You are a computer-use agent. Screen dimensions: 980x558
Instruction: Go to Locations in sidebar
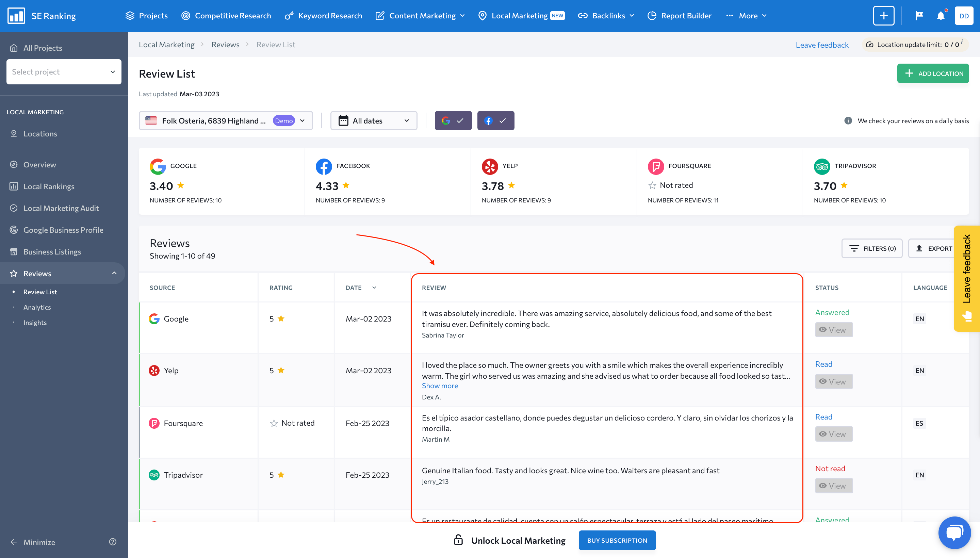click(x=40, y=133)
